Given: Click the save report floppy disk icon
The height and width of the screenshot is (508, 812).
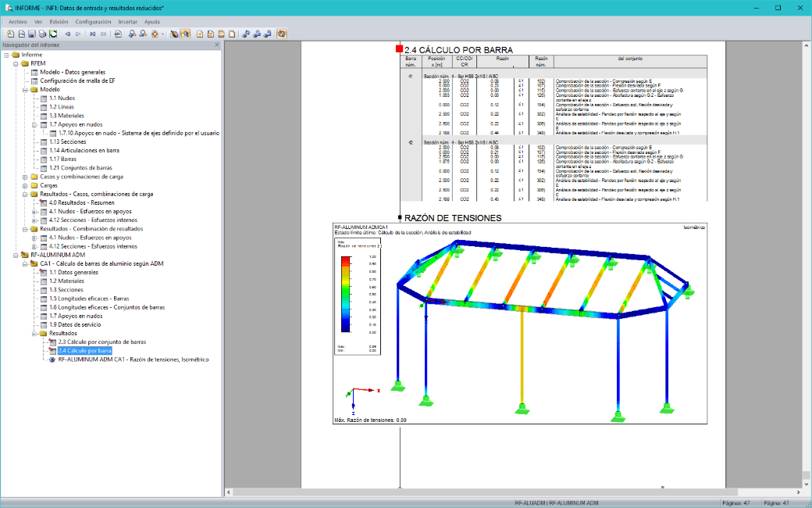Looking at the screenshot, I should point(31,34).
